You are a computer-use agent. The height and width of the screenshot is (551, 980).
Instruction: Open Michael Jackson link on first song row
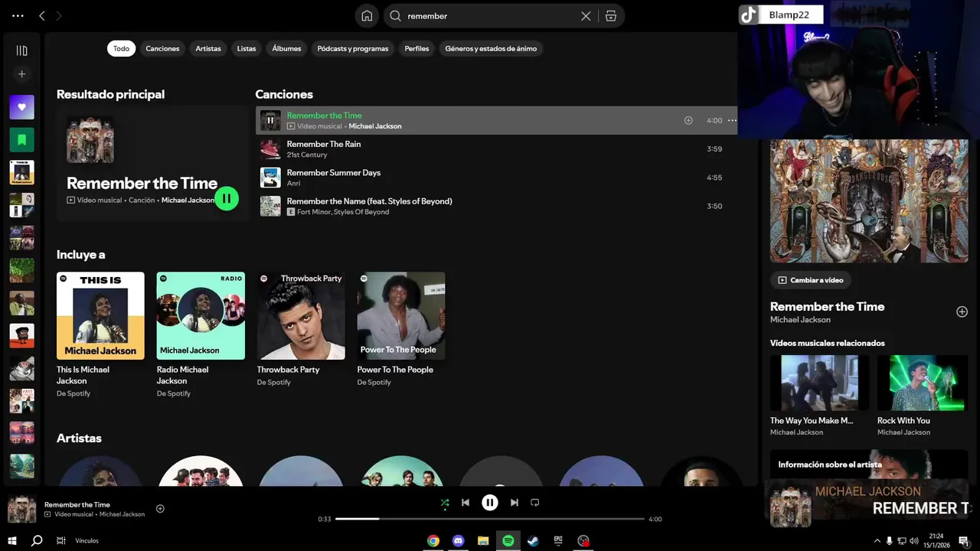tap(375, 126)
